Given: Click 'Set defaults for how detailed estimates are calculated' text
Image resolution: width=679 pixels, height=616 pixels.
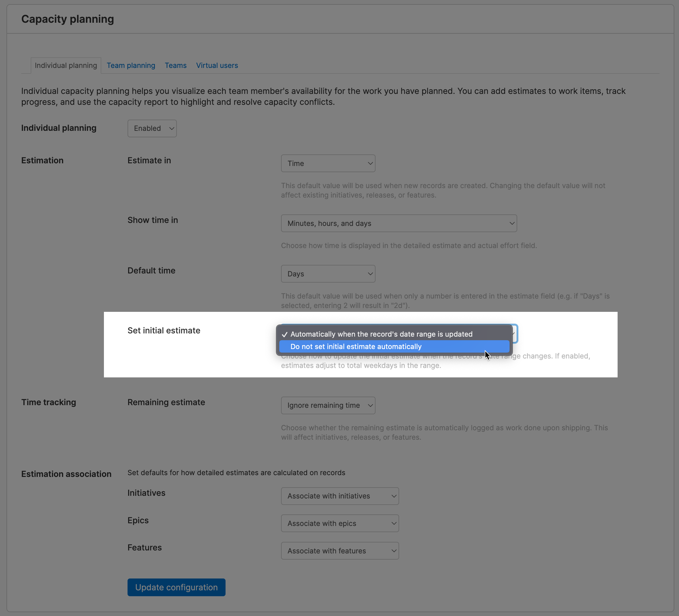Looking at the screenshot, I should (x=236, y=473).
